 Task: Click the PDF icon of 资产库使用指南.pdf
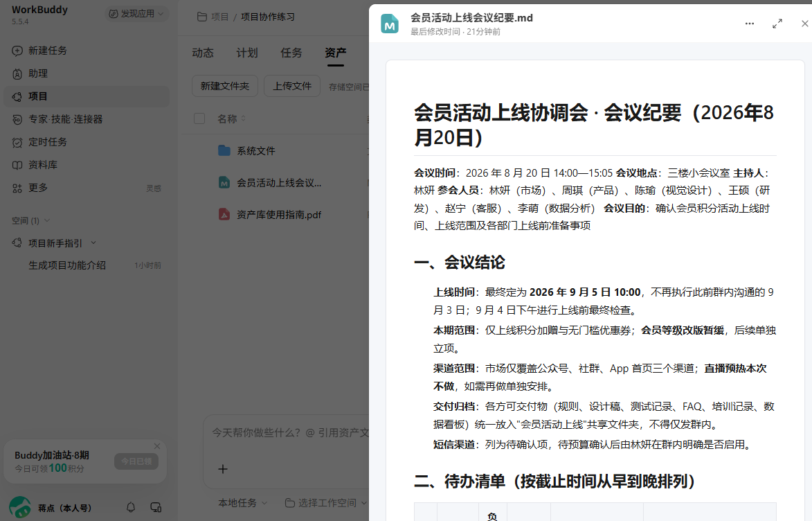pyautogui.click(x=224, y=214)
